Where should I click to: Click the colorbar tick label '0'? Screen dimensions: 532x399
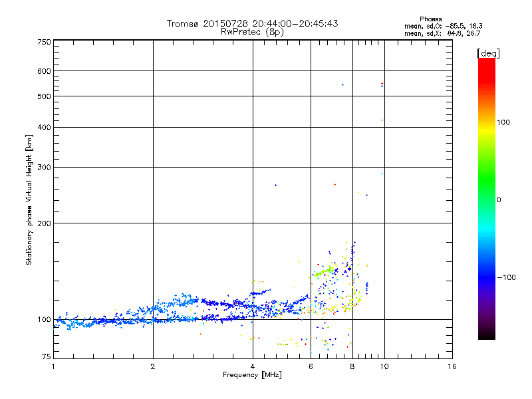click(499, 200)
